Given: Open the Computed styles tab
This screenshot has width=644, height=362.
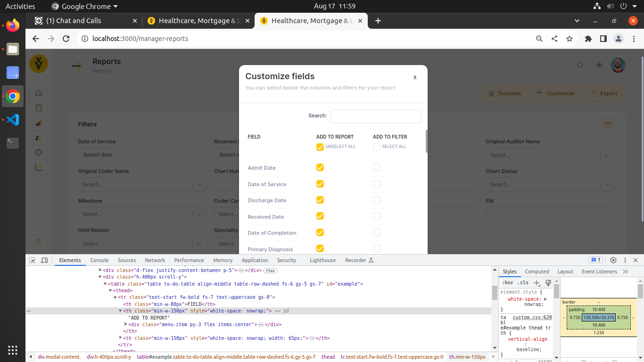Looking at the screenshot, I should (537, 271).
